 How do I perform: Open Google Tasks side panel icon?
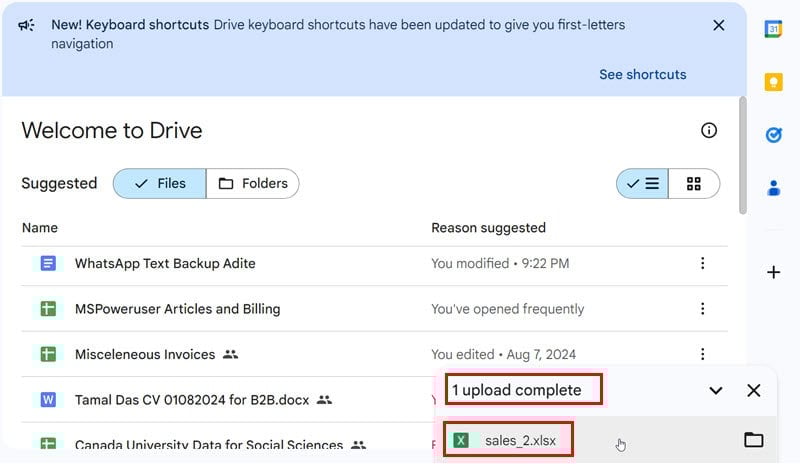coord(773,135)
